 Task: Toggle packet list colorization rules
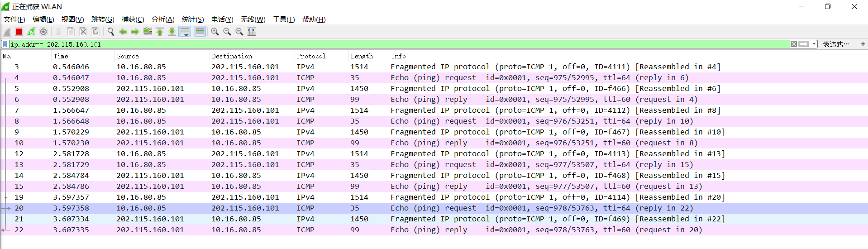200,32
